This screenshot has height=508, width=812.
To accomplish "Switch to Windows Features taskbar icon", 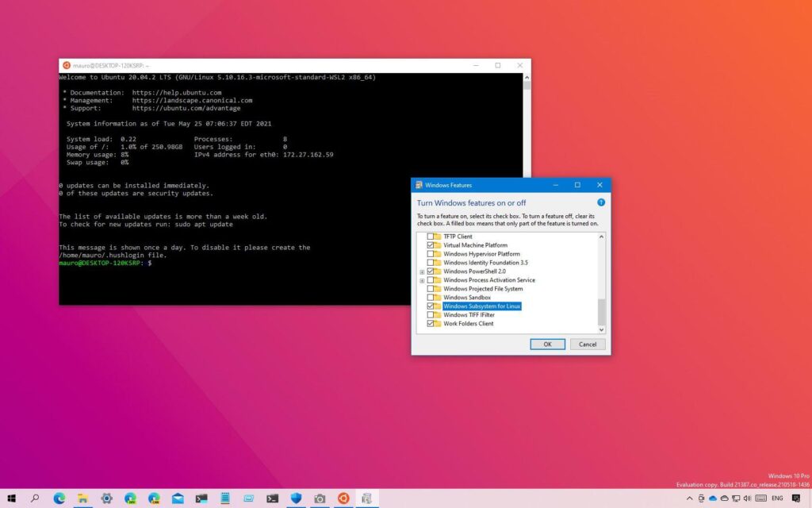I will click(x=367, y=498).
